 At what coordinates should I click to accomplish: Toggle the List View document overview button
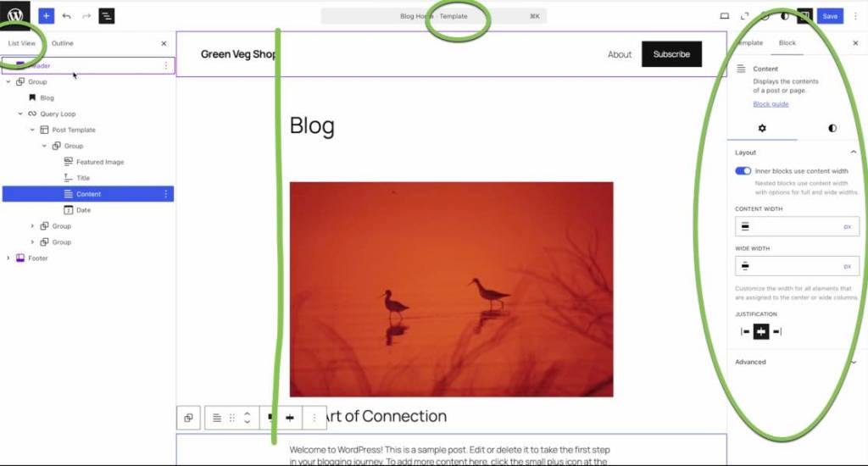click(x=106, y=16)
